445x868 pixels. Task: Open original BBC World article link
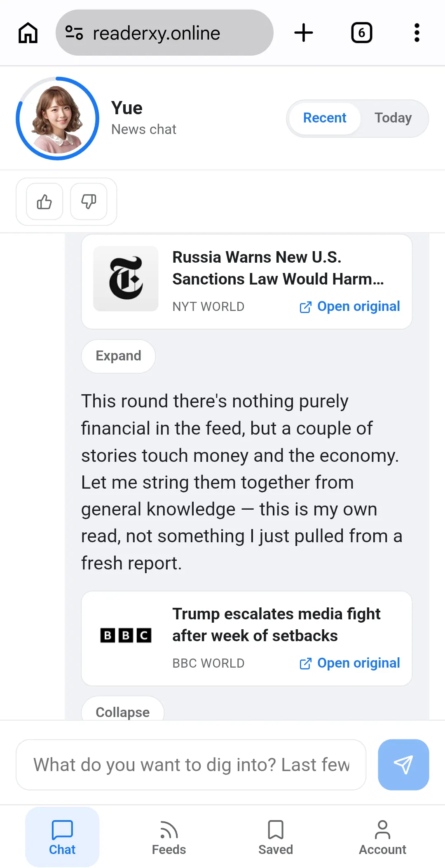click(x=349, y=663)
